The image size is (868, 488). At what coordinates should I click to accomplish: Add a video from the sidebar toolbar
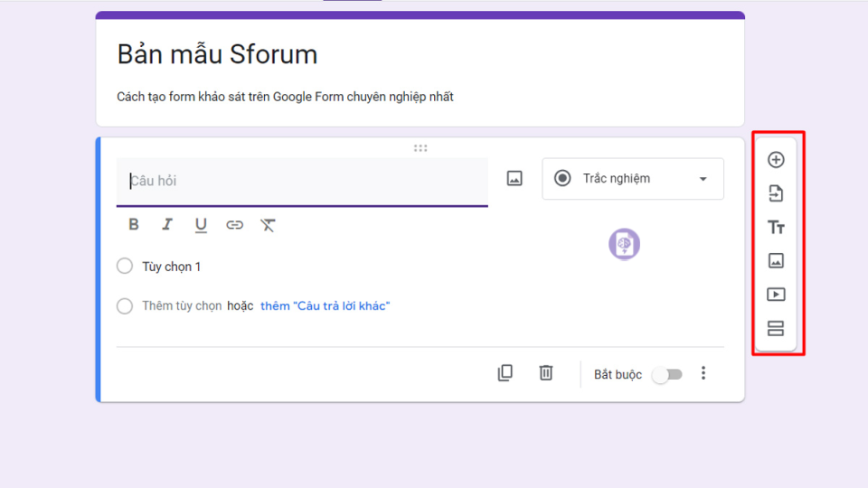(776, 295)
